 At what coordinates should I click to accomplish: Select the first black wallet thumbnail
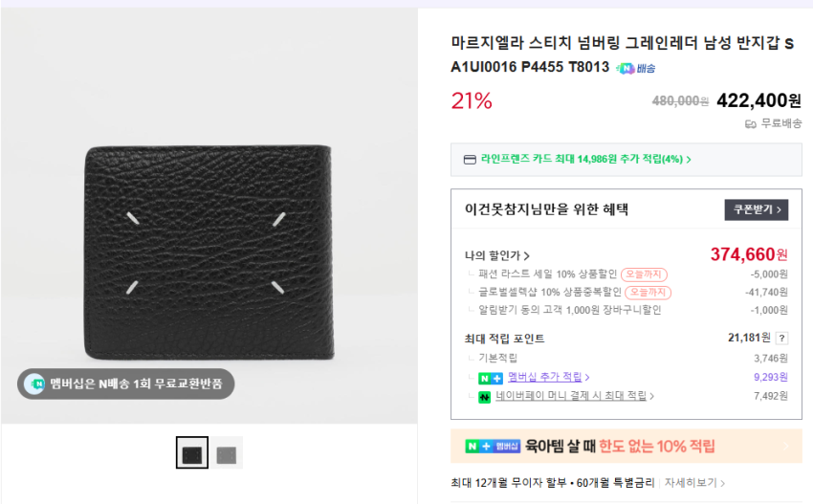192,452
